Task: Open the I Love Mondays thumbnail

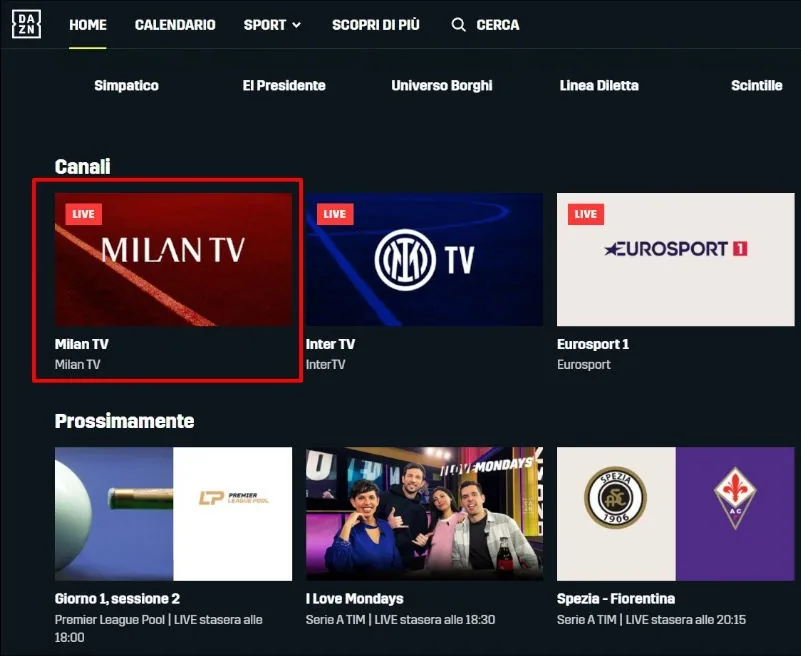Action: click(425, 514)
